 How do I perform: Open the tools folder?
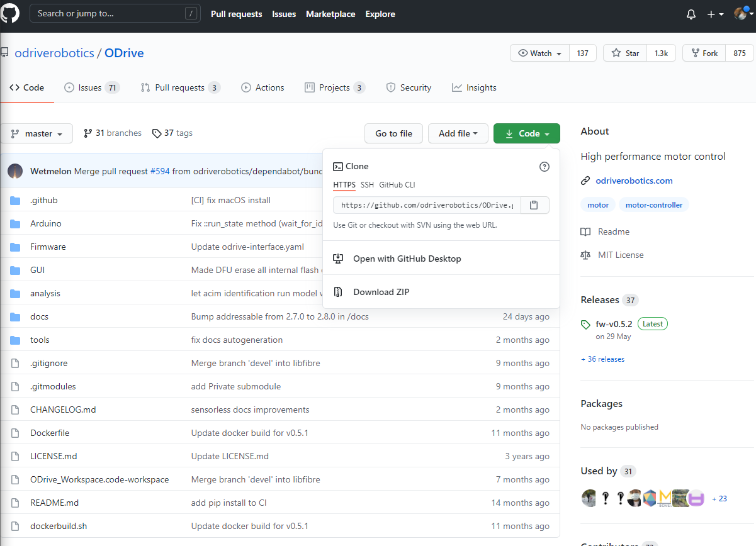[x=40, y=340]
